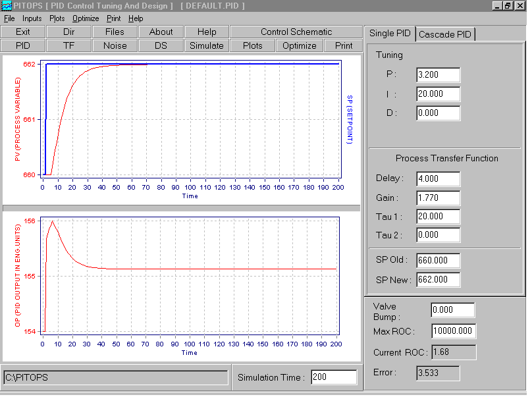The width and height of the screenshot is (532, 401).
Task: Open the TF toolbar button
Action: pos(69,45)
